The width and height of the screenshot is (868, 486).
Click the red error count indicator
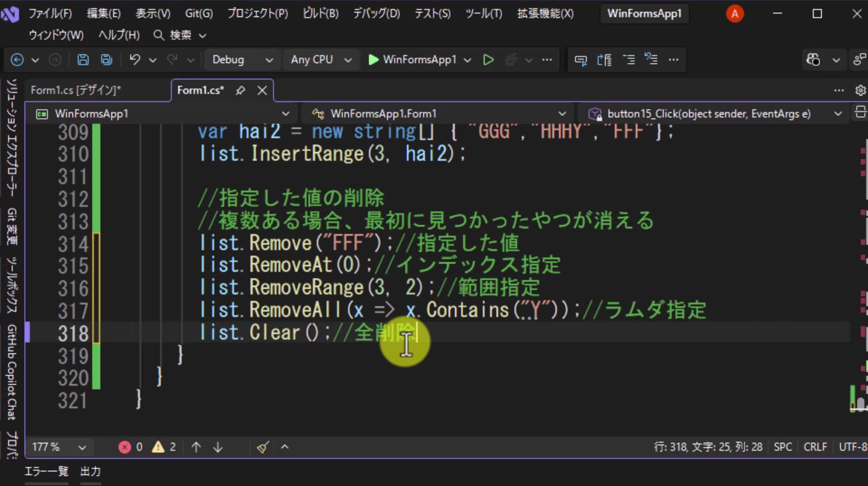click(x=131, y=447)
